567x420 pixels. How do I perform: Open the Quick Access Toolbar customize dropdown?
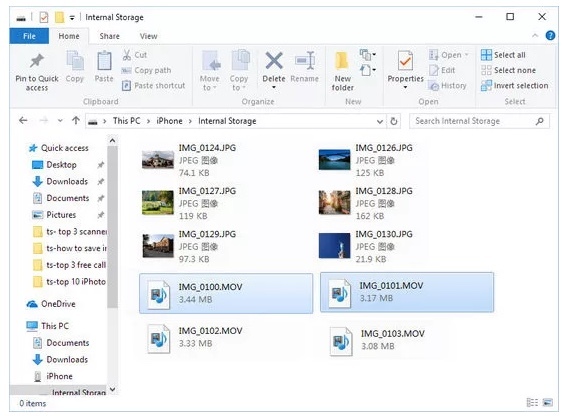(72, 17)
